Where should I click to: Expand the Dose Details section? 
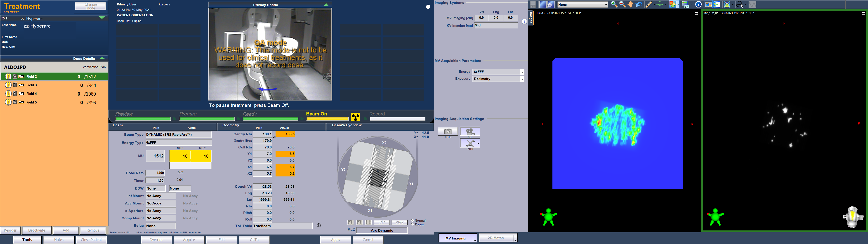pyautogui.click(x=102, y=58)
